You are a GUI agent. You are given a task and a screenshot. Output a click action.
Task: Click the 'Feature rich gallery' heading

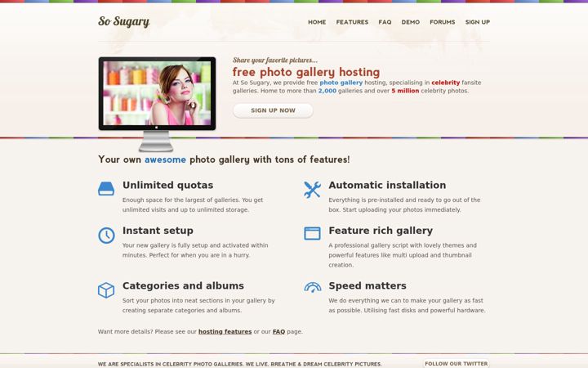pyautogui.click(x=381, y=231)
